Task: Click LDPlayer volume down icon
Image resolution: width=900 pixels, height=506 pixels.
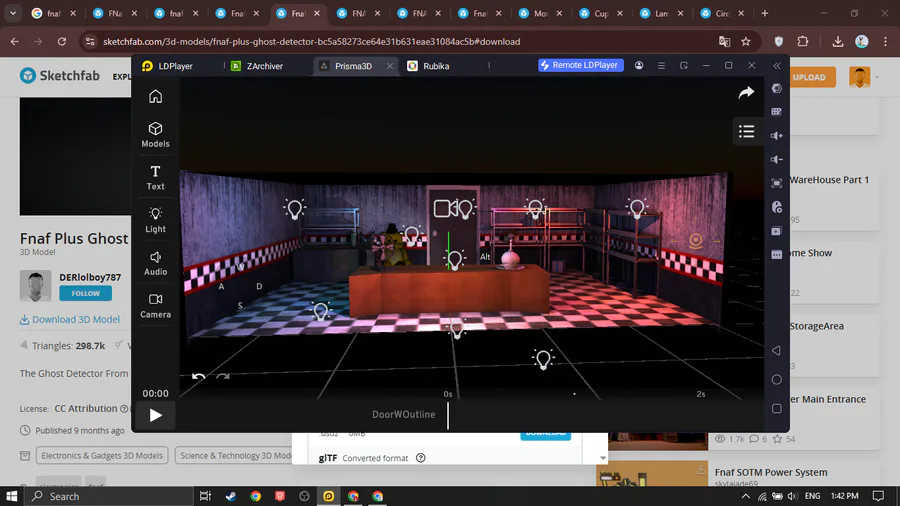Action: tap(777, 159)
